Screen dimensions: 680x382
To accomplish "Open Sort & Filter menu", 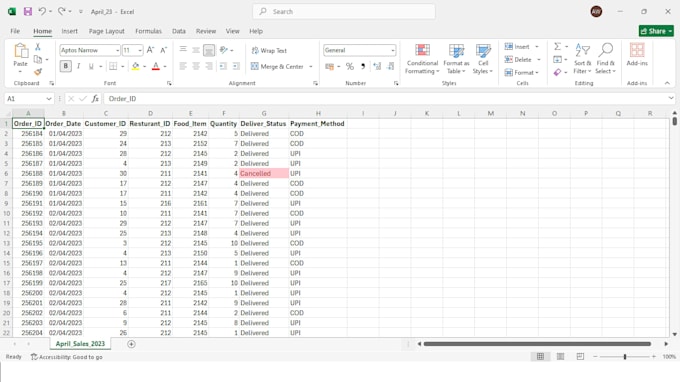I will point(582,59).
